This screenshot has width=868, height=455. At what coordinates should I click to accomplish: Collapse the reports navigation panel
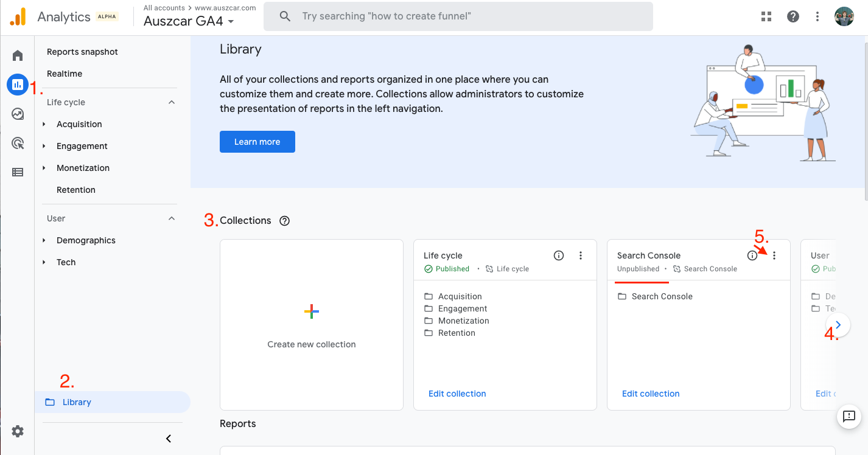click(169, 439)
